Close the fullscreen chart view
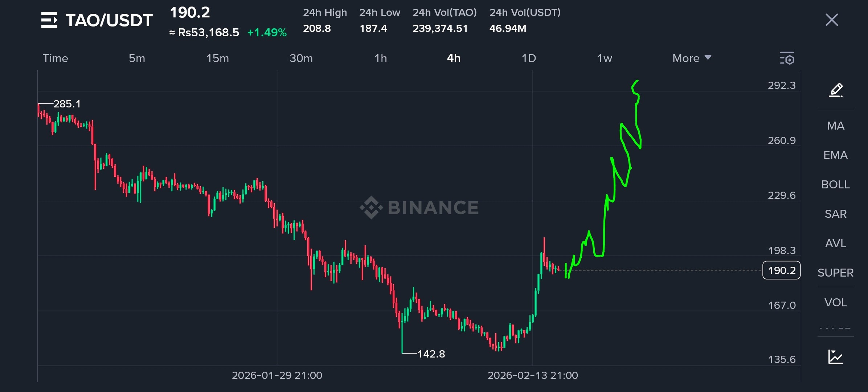Screen dimensions: 868x392 pos(831,20)
